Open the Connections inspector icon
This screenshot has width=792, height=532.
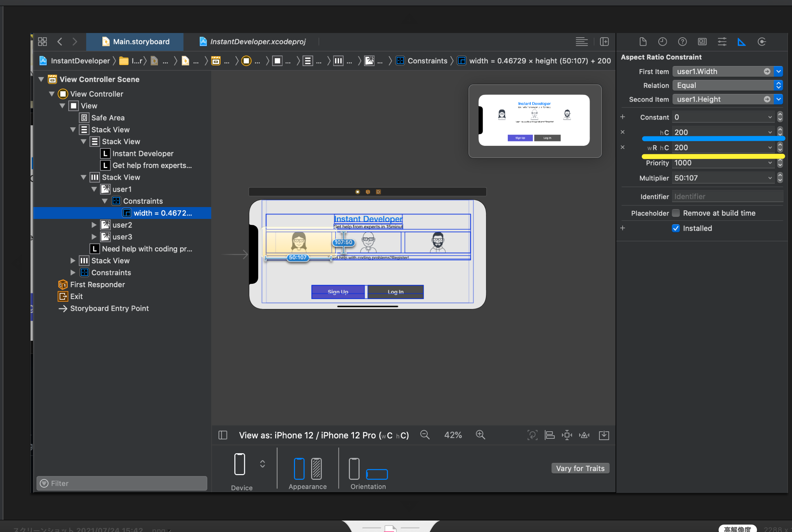pyautogui.click(x=761, y=42)
